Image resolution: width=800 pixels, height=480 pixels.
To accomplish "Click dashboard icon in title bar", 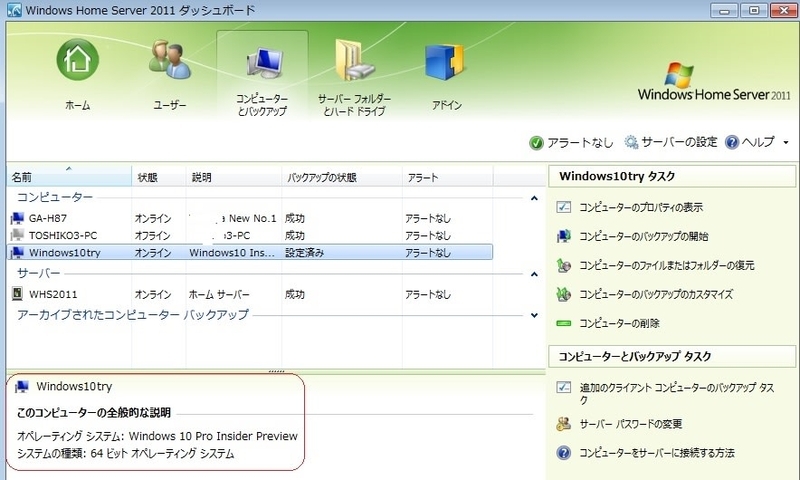I will [14, 10].
